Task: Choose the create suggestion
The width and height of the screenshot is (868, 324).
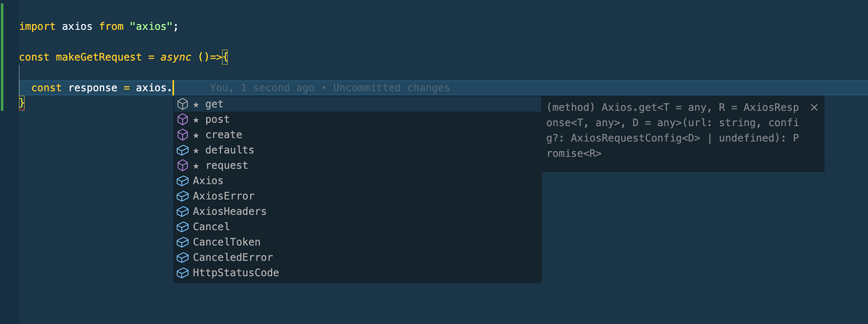Action: (357, 134)
